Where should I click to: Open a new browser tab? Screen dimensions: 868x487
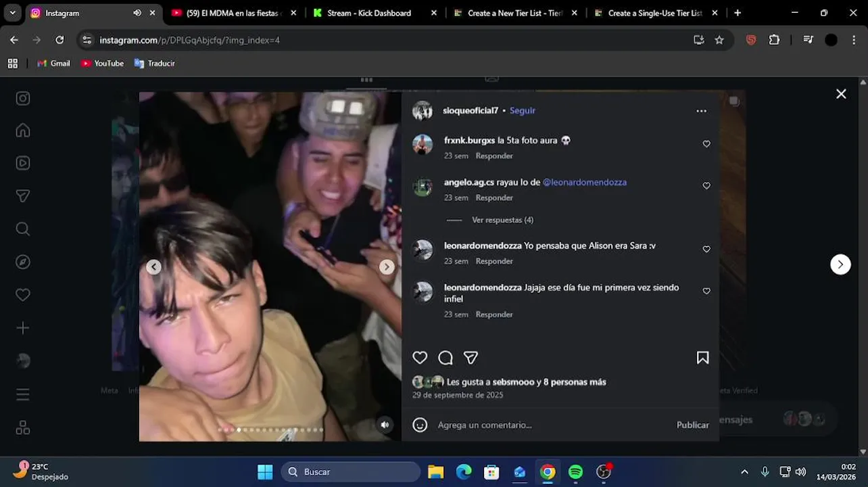tap(738, 13)
